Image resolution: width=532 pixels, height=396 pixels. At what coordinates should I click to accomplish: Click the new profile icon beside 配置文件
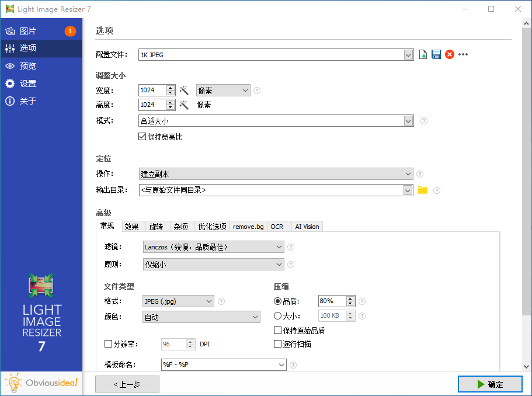click(423, 54)
